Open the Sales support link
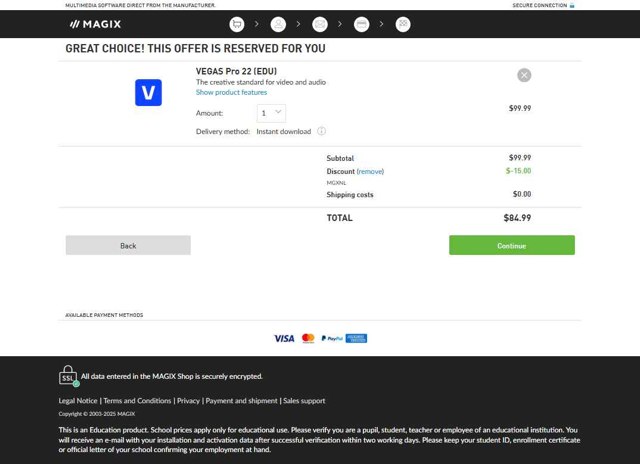The width and height of the screenshot is (640, 464). (304, 401)
